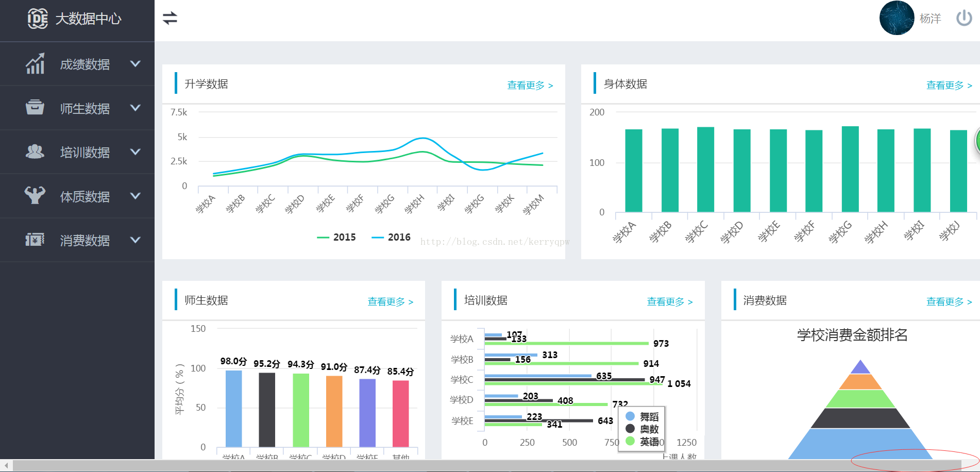Click 查看更多 in 师生数据 panel
The image size is (980, 472).
point(391,302)
